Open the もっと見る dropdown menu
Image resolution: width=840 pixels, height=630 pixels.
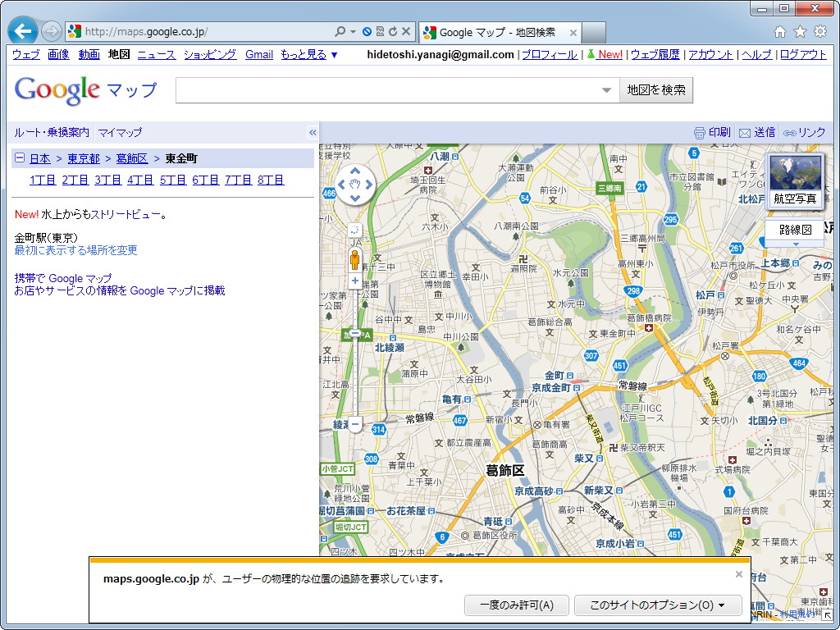[x=309, y=54]
